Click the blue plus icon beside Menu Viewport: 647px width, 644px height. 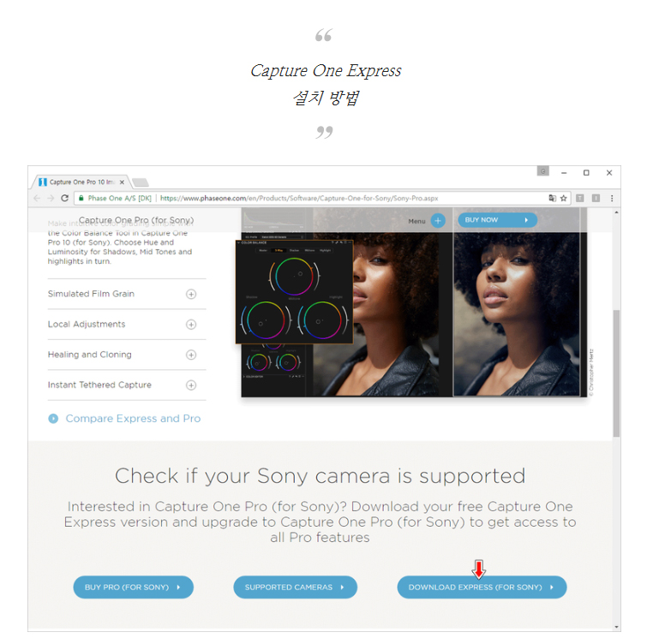click(438, 221)
